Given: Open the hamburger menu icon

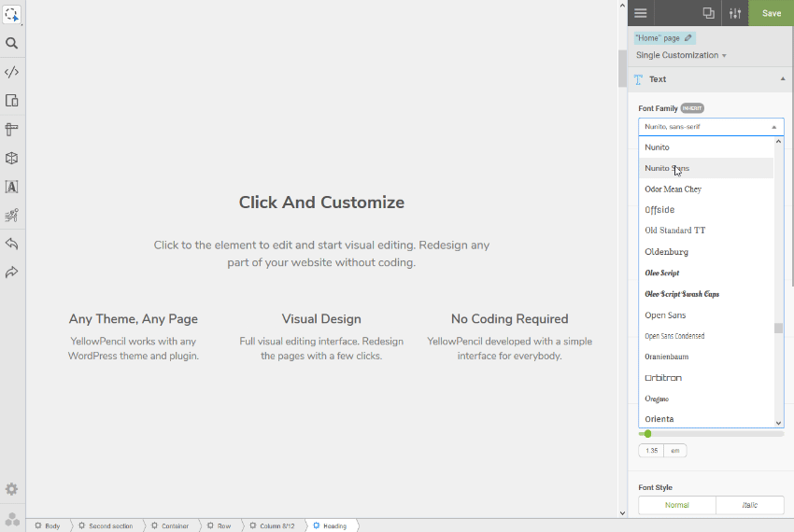Looking at the screenshot, I should click(641, 13).
